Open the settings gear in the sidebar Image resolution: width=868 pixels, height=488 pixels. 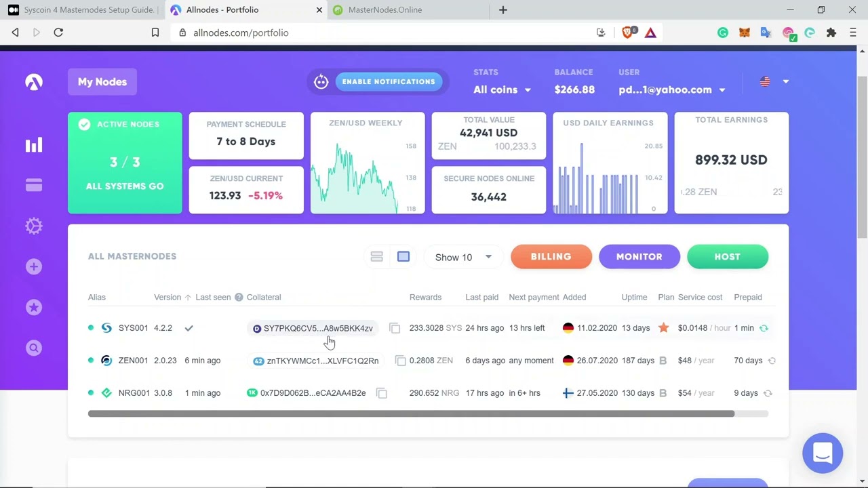point(34,226)
